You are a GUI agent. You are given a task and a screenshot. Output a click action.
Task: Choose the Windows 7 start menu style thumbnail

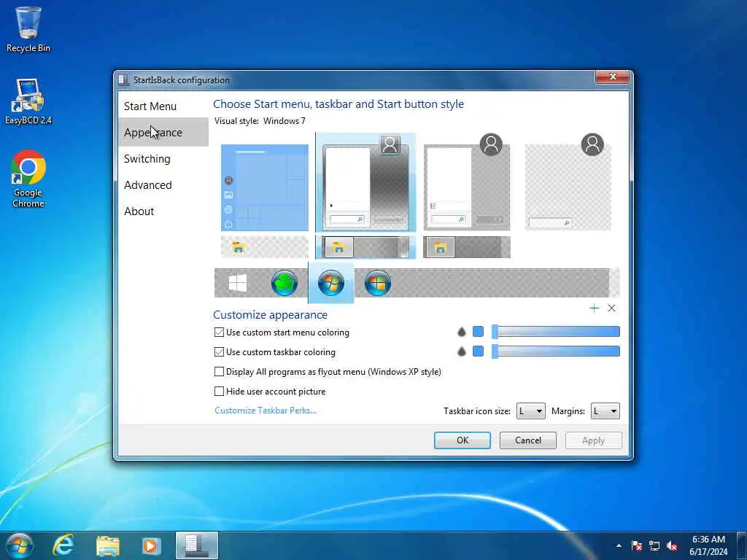tap(365, 182)
